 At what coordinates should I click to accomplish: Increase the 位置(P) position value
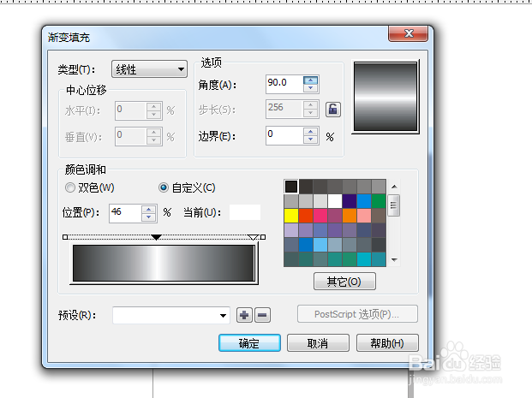coord(148,210)
